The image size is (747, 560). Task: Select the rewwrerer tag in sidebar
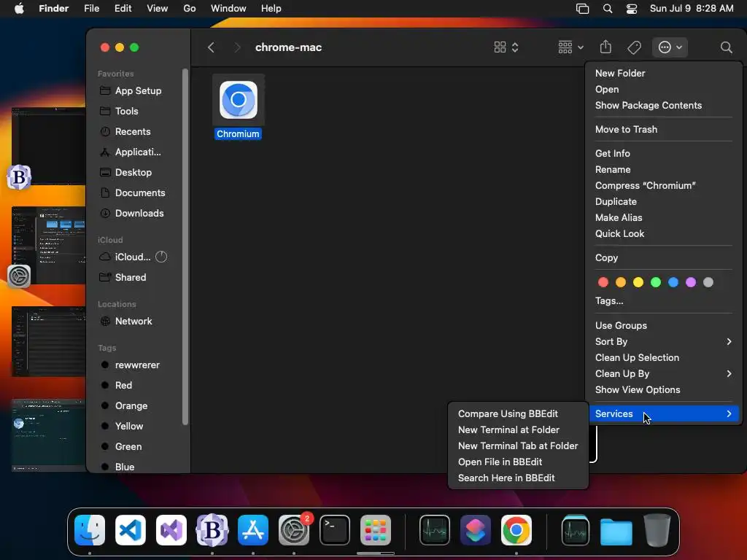point(137,365)
